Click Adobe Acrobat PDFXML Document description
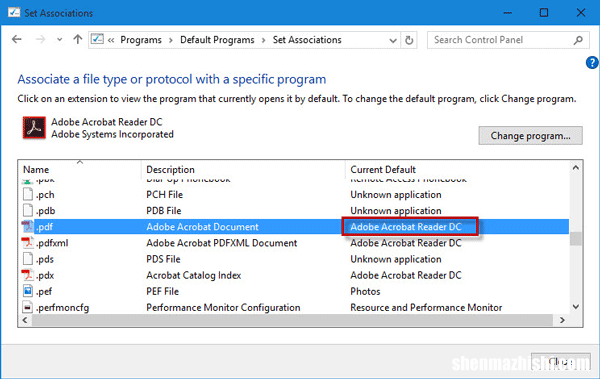The height and width of the screenshot is (379, 600). pos(222,243)
